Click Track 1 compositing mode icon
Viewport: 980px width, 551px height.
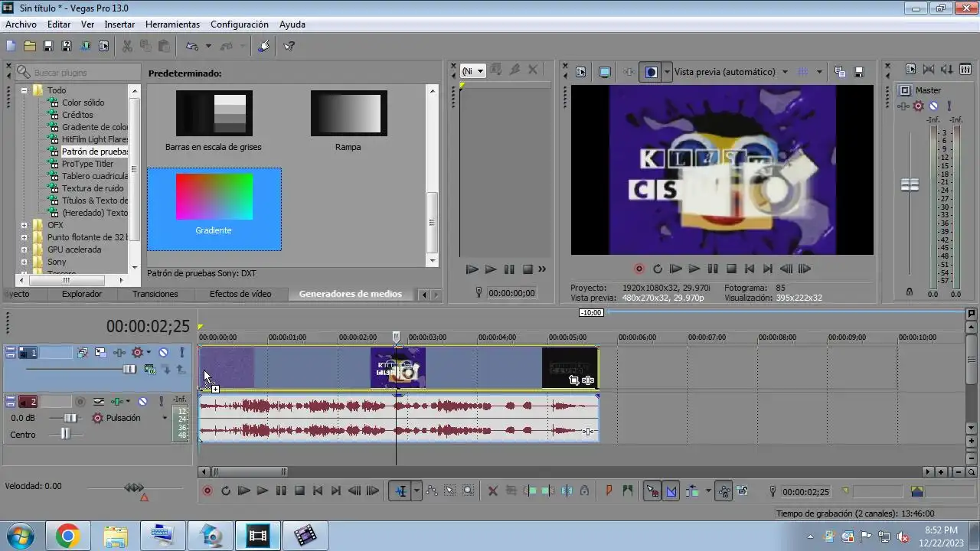(150, 369)
